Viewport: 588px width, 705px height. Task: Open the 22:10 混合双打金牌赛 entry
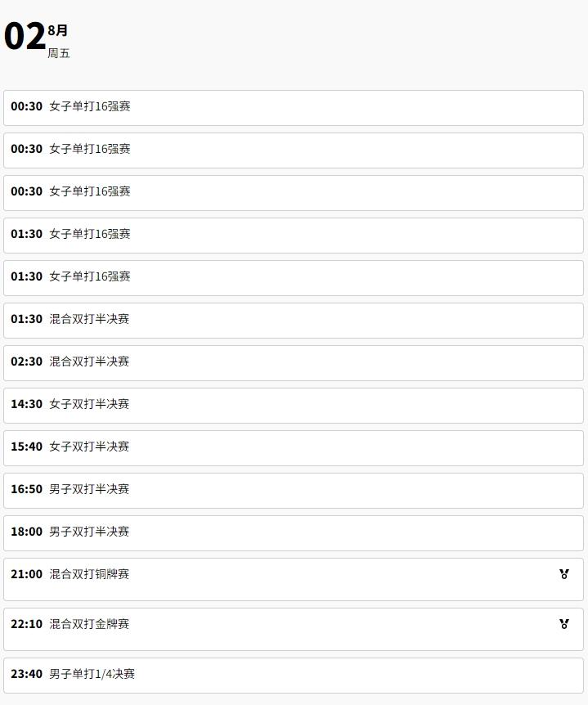pos(294,630)
